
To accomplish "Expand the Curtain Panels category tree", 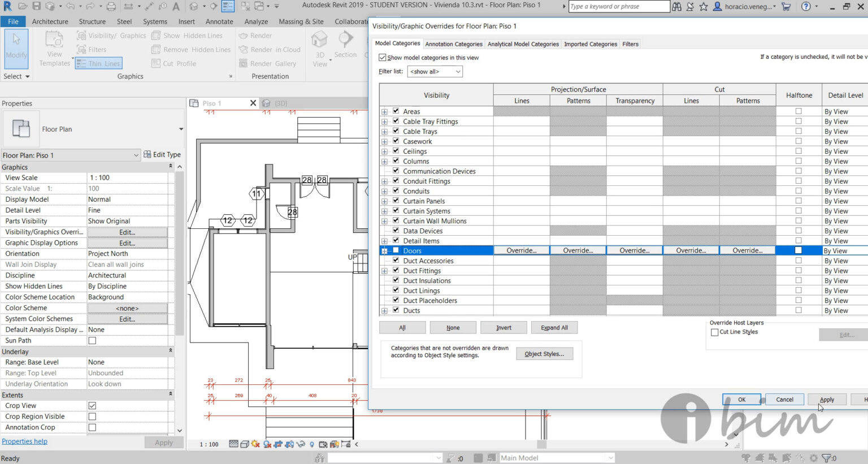I will point(384,201).
